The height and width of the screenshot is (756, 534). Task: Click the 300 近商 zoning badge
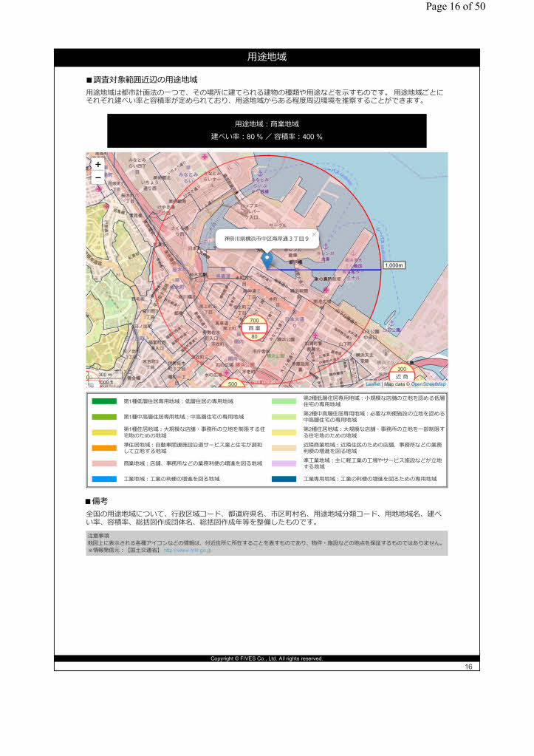click(402, 373)
